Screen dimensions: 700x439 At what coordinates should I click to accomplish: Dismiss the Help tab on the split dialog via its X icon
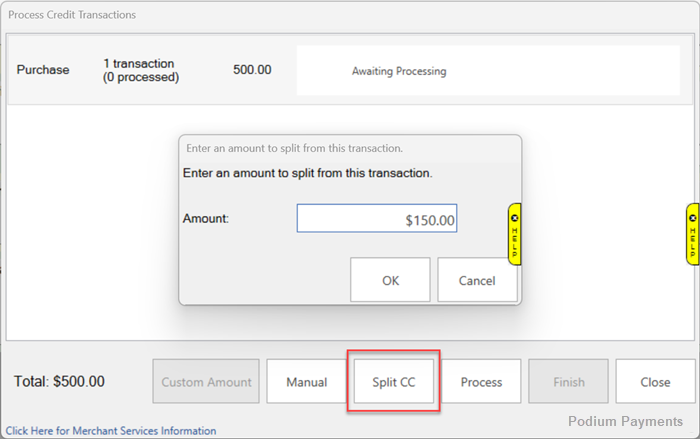coord(514,217)
